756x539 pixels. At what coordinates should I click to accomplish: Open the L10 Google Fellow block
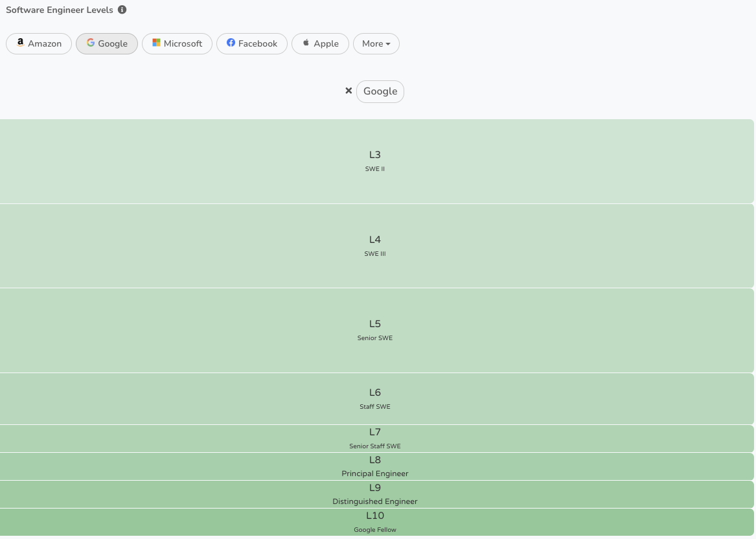[376, 522]
